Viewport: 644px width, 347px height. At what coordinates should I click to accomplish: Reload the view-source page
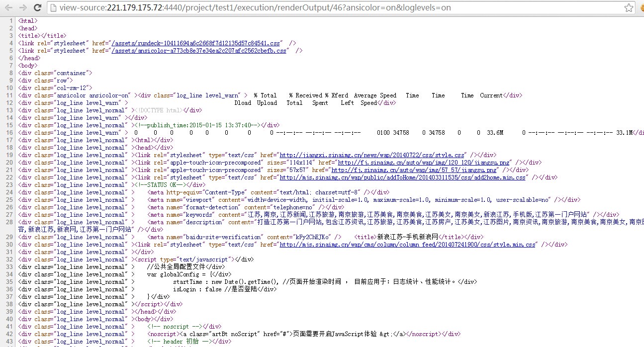click(37, 7)
